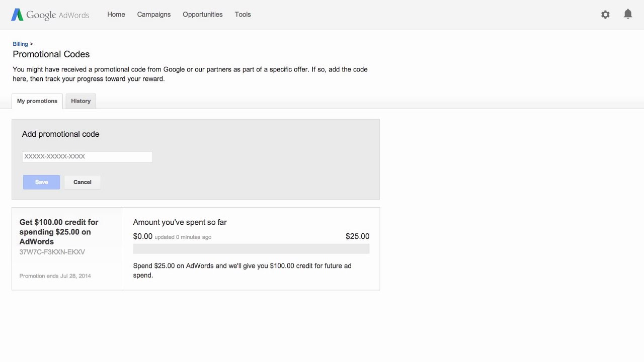Open the Tools menu item
This screenshot has height=362, width=644.
243,15
